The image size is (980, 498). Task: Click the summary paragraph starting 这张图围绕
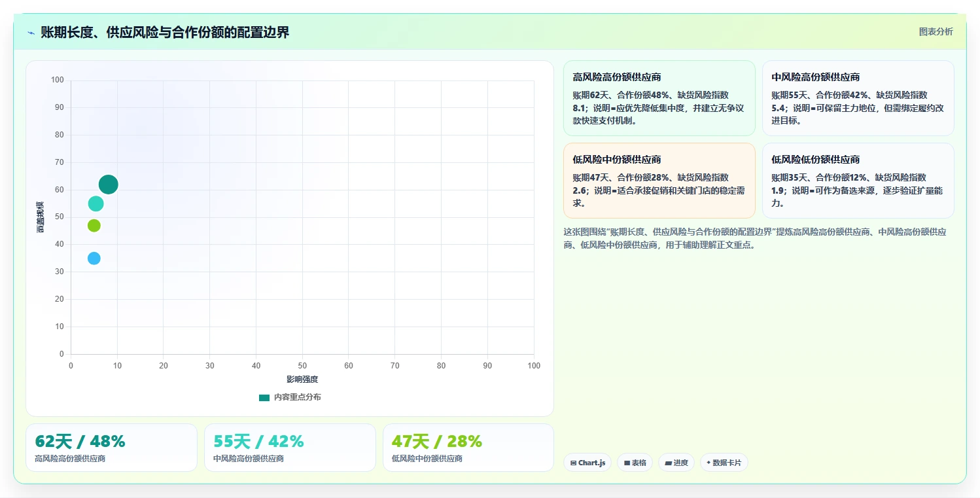click(754, 239)
